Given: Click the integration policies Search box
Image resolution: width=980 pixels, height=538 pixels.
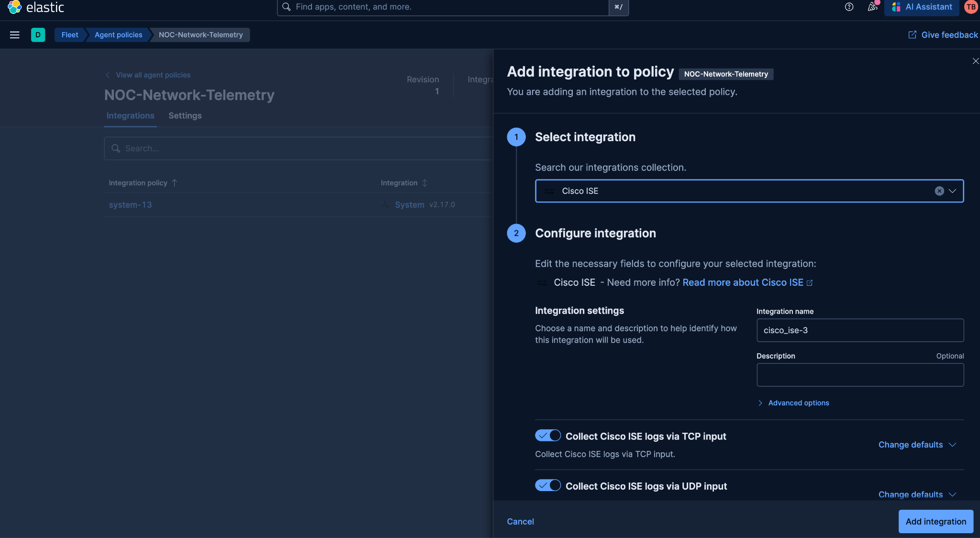Looking at the screenshot, I should point(299,148).
